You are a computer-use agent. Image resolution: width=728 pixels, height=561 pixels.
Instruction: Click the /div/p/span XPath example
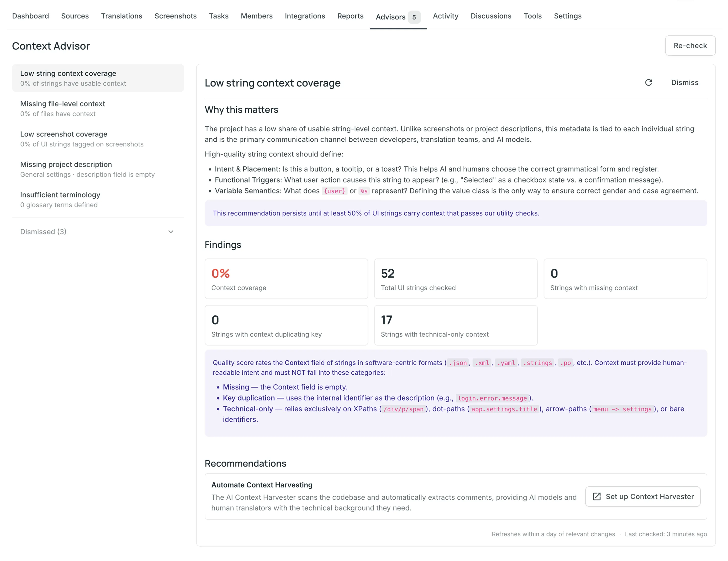coord(403,409)
